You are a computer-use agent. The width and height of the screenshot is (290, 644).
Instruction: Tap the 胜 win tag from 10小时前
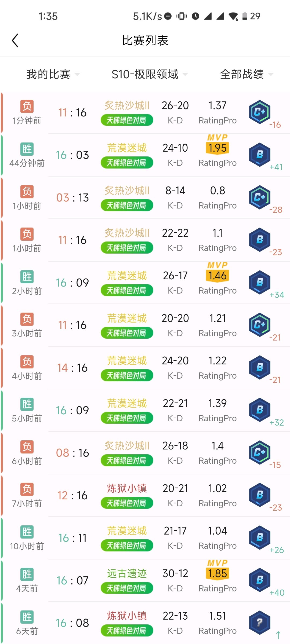click(27, 532)
